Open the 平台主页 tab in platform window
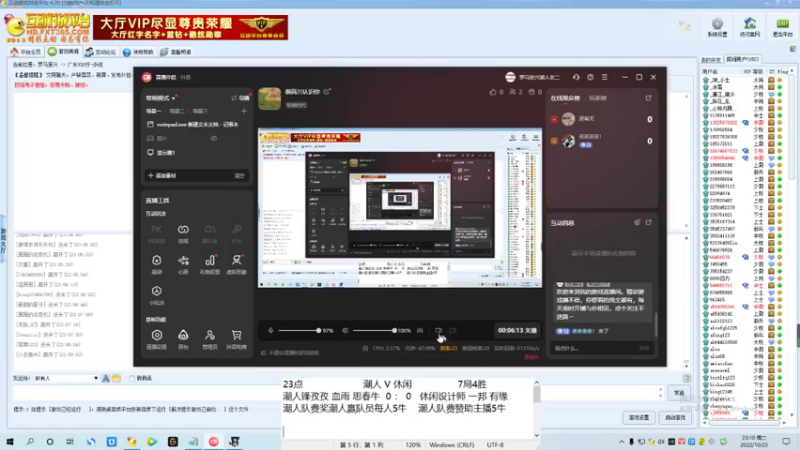800x450 pixels. pyautogui.click(x=26, y=52)
